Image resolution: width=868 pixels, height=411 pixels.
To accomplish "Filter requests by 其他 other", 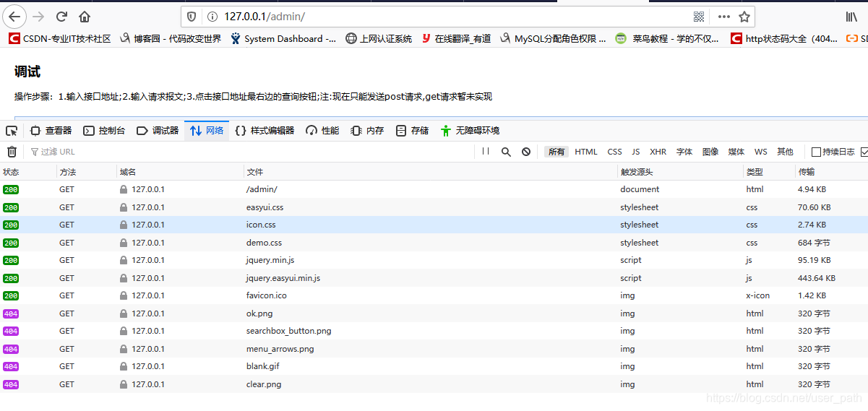I will click(x=785, y=152).
